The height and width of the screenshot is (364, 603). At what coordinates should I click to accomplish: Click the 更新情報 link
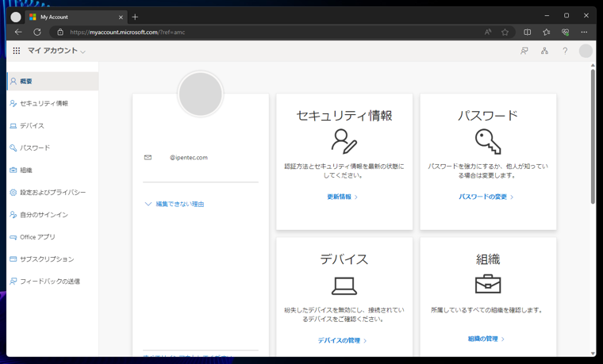pyautogui.click(x=342, y=197)
